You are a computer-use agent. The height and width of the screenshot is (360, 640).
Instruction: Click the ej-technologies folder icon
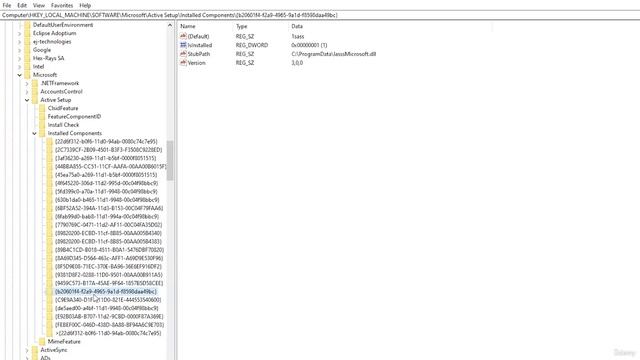(27, 42)
